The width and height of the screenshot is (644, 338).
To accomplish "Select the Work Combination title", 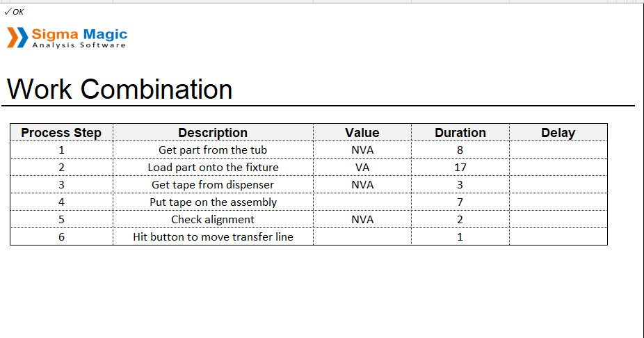I will coord(120,89).
